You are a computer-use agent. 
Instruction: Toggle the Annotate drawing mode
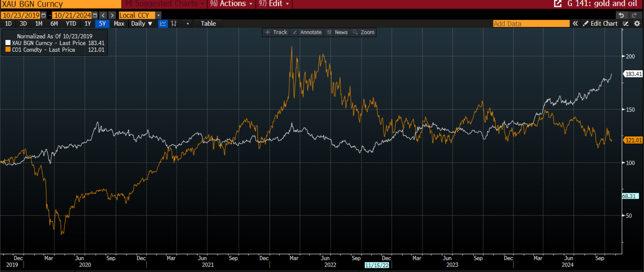coord(307,32)
